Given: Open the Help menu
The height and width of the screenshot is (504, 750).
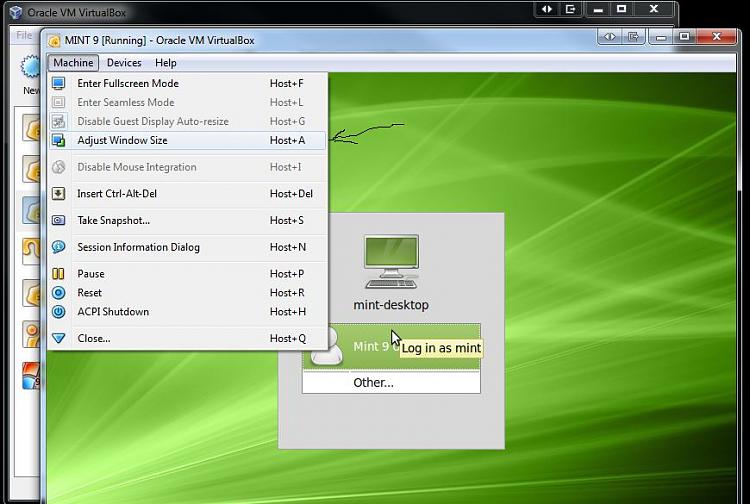Looking at the screenshot, I should point(165,63).
